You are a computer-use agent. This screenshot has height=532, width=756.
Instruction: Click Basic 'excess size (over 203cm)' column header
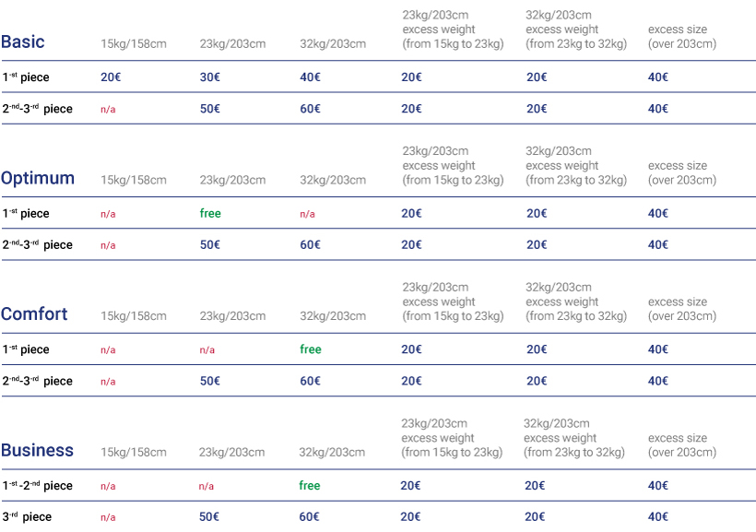pos(682,37)
